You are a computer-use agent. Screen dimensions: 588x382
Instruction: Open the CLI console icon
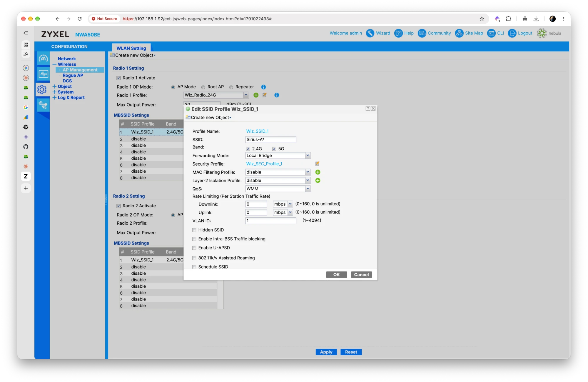(x=491, y=33)
